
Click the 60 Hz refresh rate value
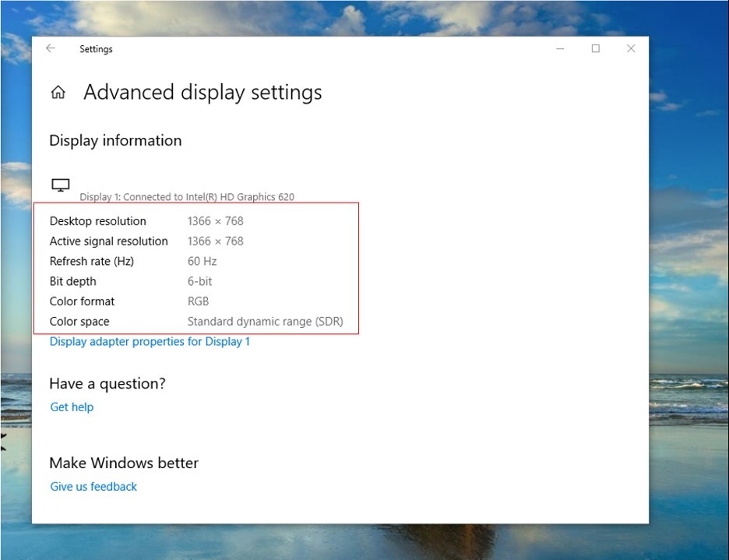202,262
